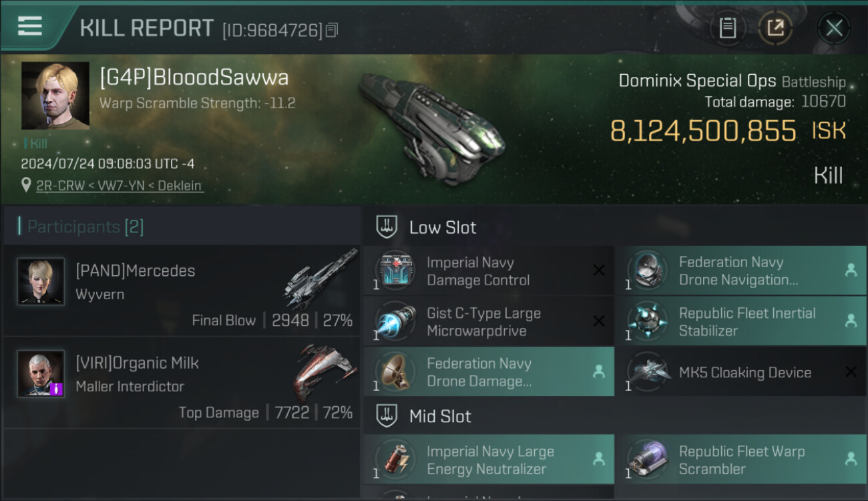The image size is (868, 501).
Task: Toggle person marker on Federation Navy Drone Navigation
Action: point(851,271)
